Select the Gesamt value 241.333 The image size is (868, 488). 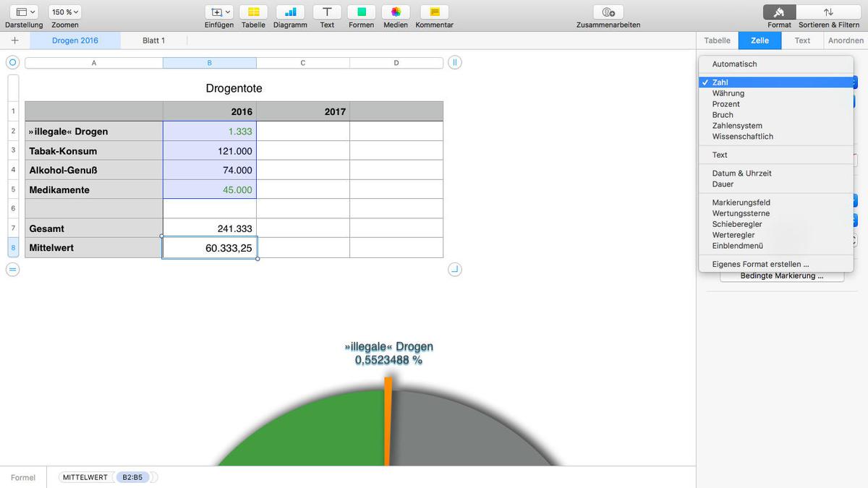(x=210, y=228)
